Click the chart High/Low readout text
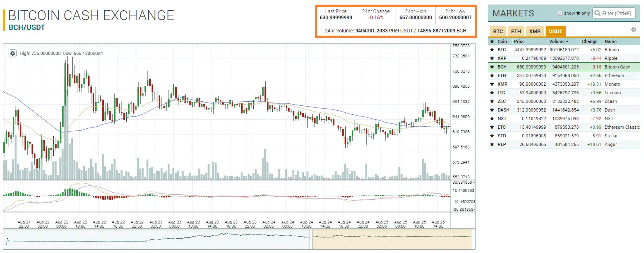Screen dimensions: 644x253 point(61,53)
